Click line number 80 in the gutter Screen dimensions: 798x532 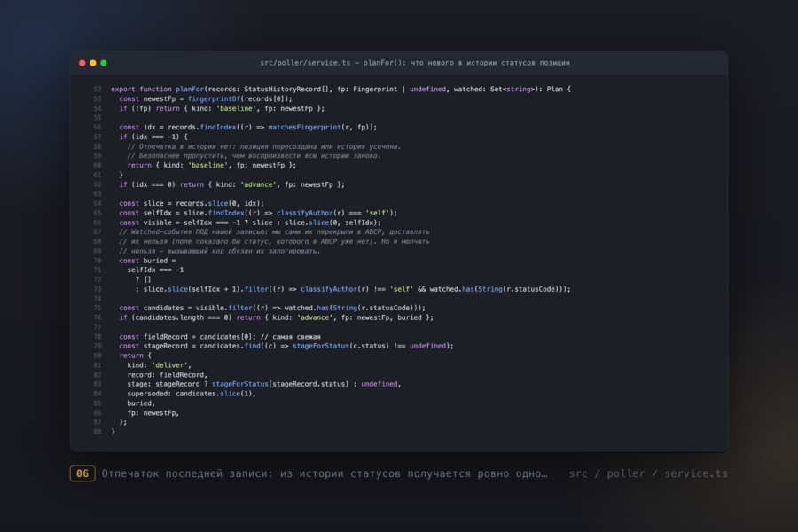pyautogui.click(x=98, y=356)
